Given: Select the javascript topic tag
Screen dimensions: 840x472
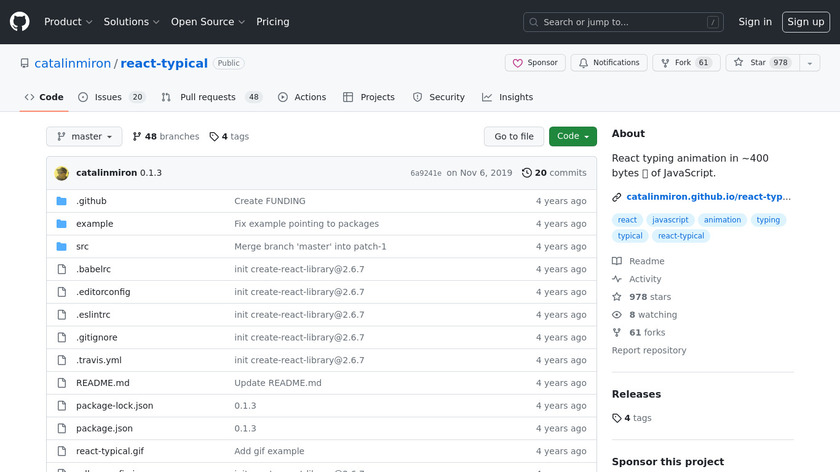Looking at the screenshot, I should [669, 220].
